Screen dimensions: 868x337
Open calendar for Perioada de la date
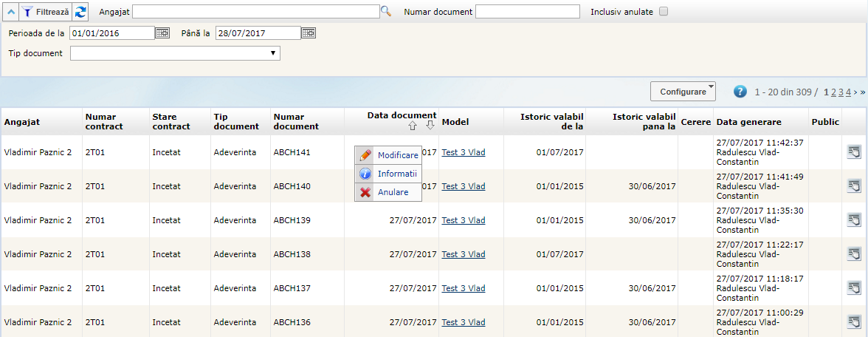pos(162,33)
